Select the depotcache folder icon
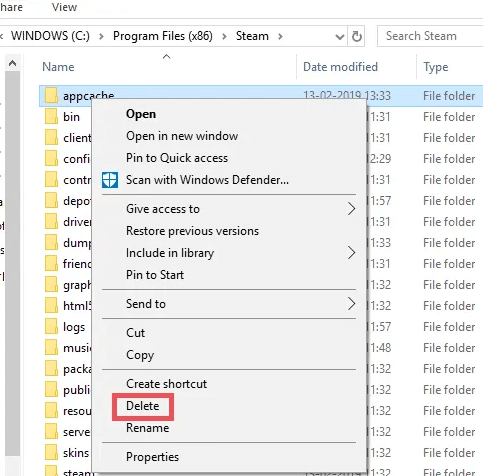 point(51,201)
